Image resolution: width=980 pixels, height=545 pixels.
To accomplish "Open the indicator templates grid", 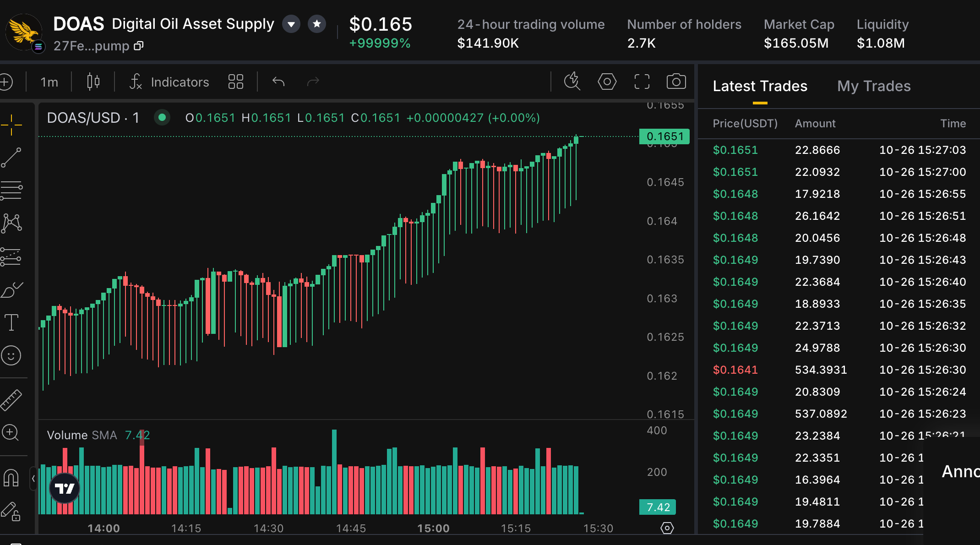I will pos(235,82).
